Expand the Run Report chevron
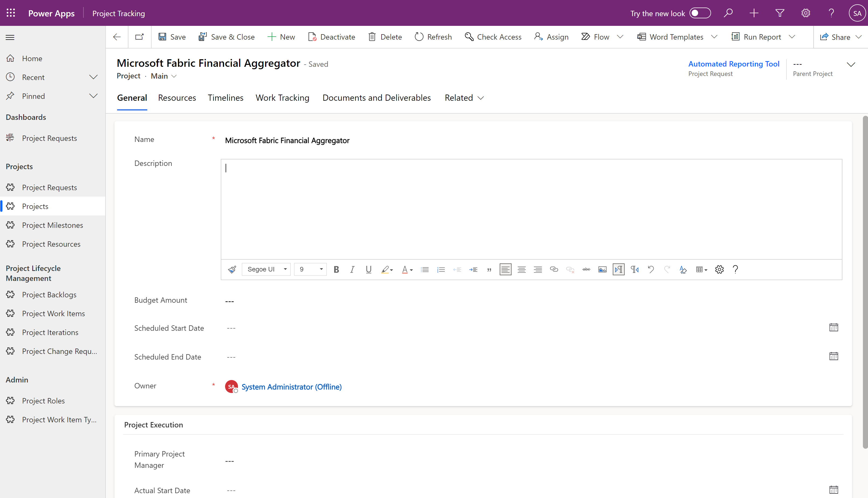 792,37
